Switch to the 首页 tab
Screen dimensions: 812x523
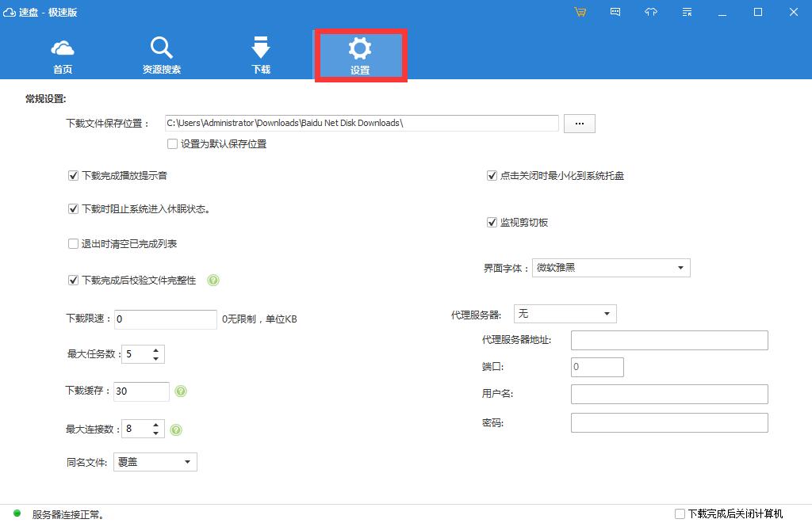point(63,55)
